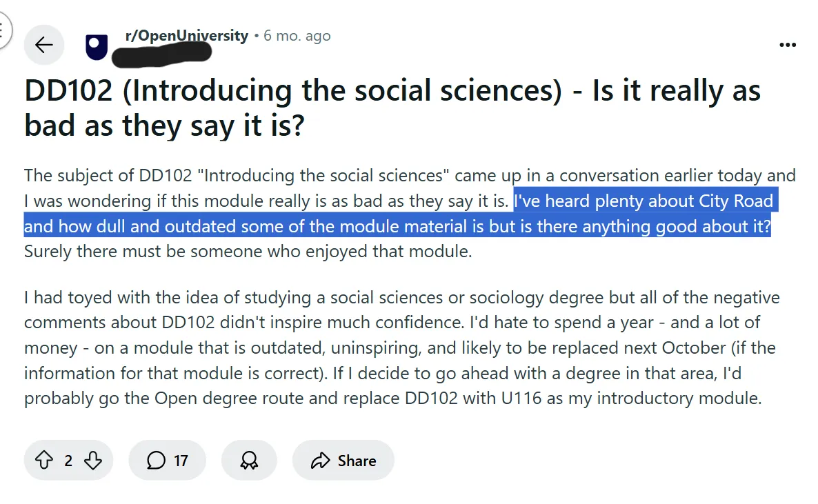
Task: Downvote the DD102 post
Action: coord(92,461)
